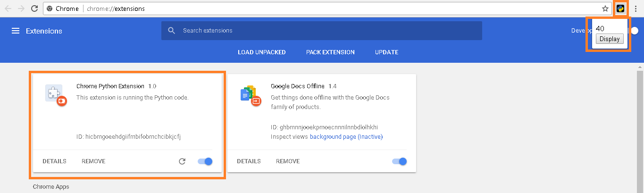Screen dimensions: 644x193
Task: Reload the Chrome Python Extension
Action: (x=182, y=161)
